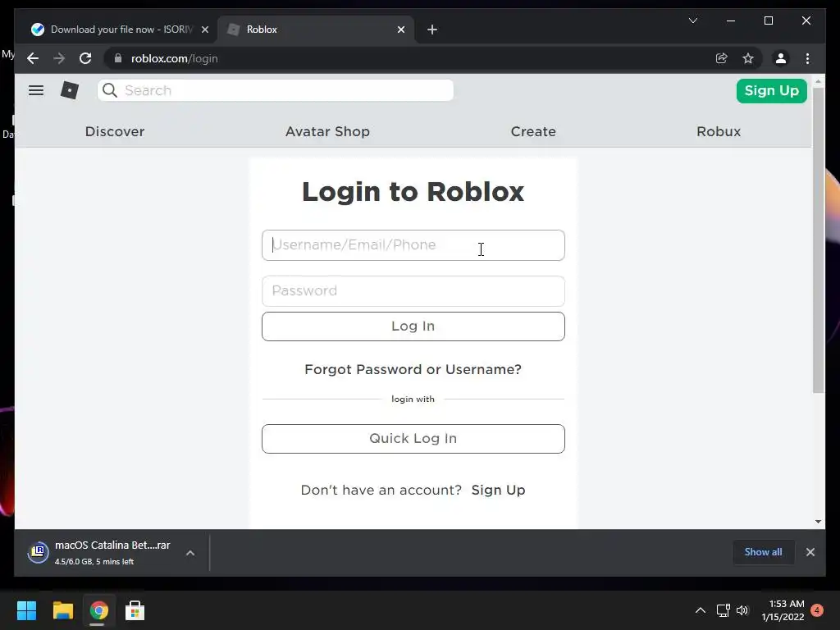Click the lock icon in address bar
The width and height of the screenshot is (840, 630).
118,58
